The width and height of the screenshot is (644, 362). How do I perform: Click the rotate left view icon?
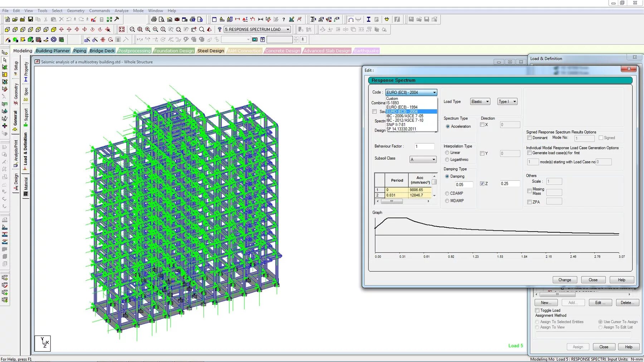92,30
